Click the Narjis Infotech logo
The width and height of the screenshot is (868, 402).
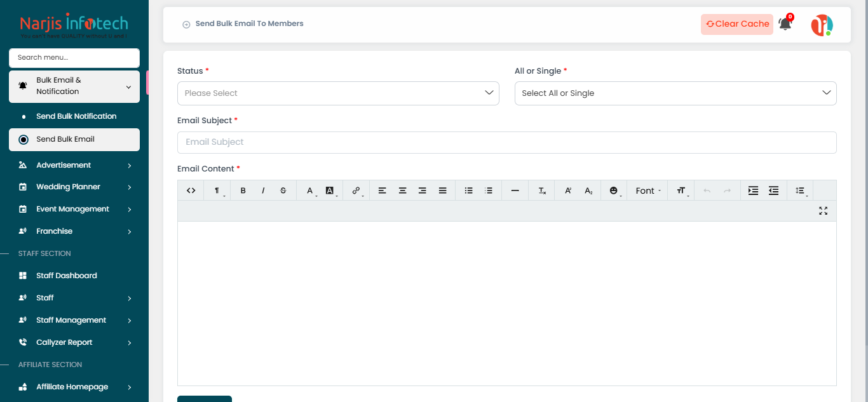[x=74, y=26]
